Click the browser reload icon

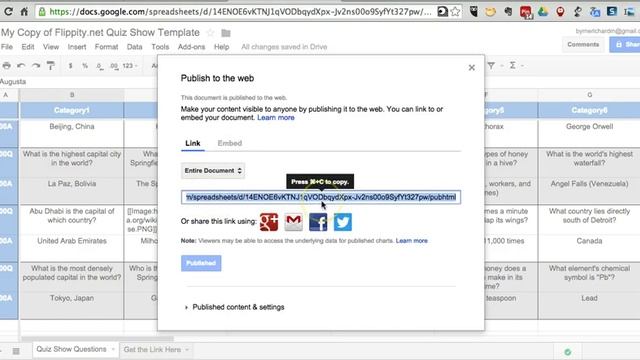tap(8, 11)
